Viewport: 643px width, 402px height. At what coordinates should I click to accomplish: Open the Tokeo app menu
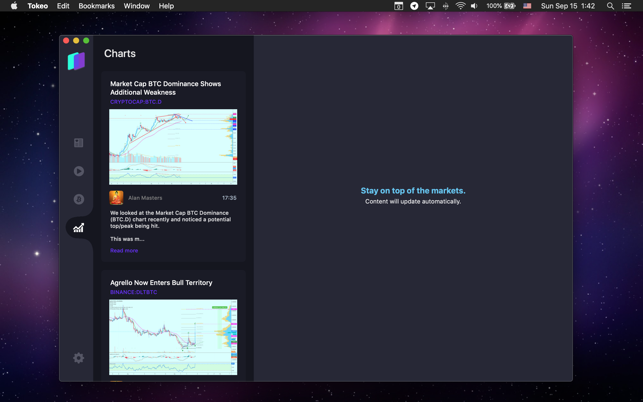pos(38,6)
